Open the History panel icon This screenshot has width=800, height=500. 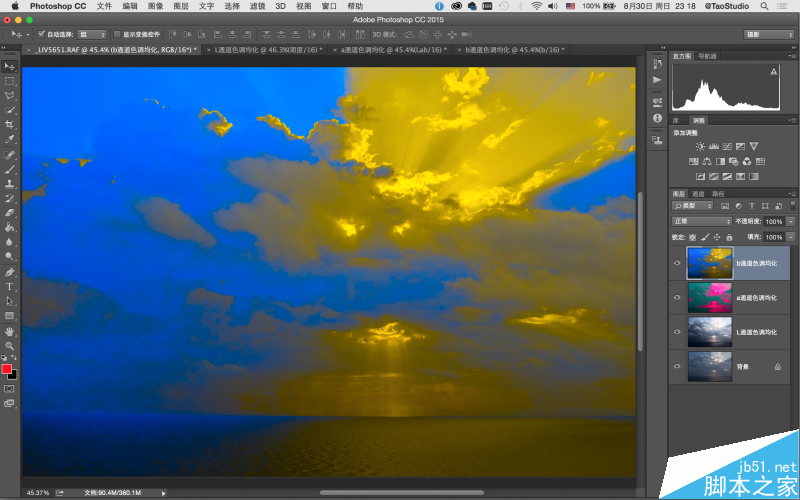[657, 64]
